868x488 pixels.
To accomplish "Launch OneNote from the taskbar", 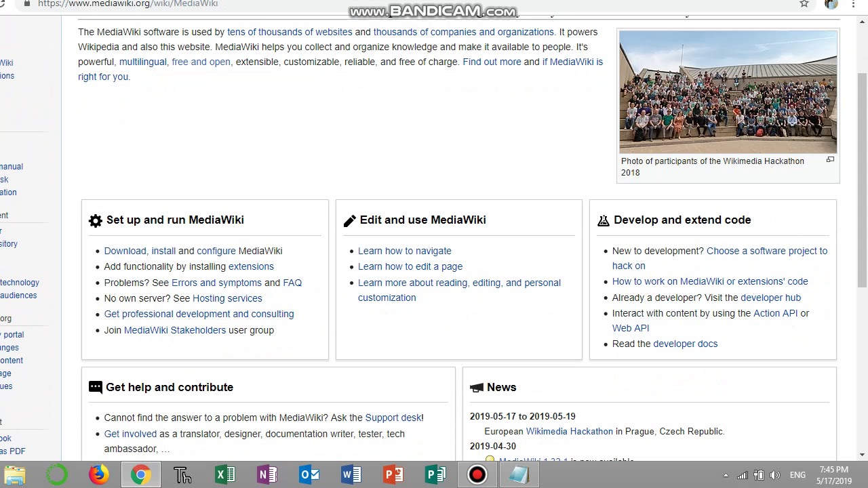I will pos(267,475).
